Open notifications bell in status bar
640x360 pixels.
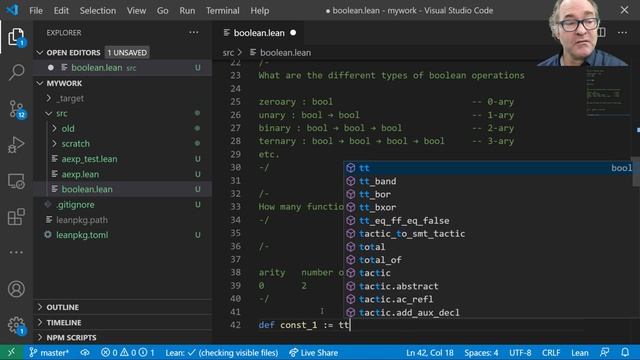coord(625,353)
